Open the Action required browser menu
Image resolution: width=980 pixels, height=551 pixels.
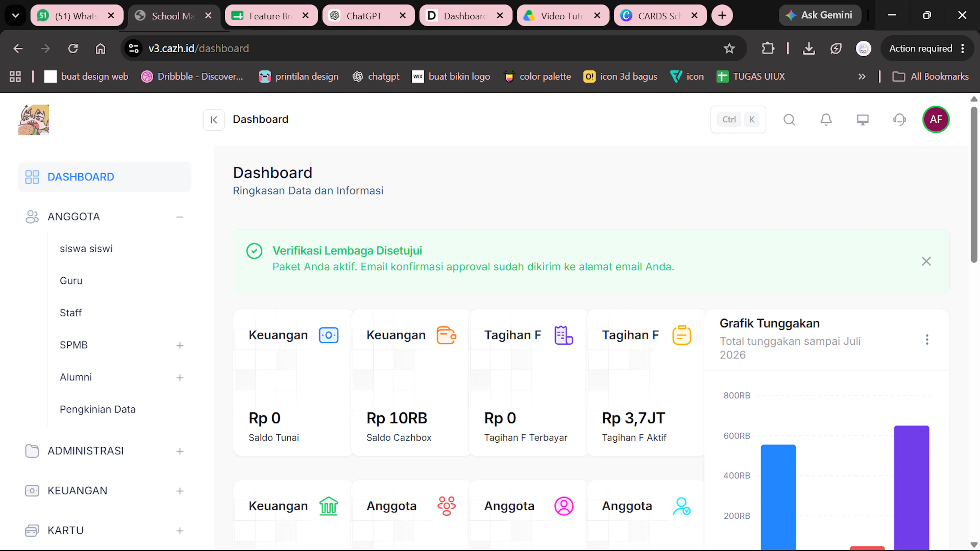pos(927,48)
